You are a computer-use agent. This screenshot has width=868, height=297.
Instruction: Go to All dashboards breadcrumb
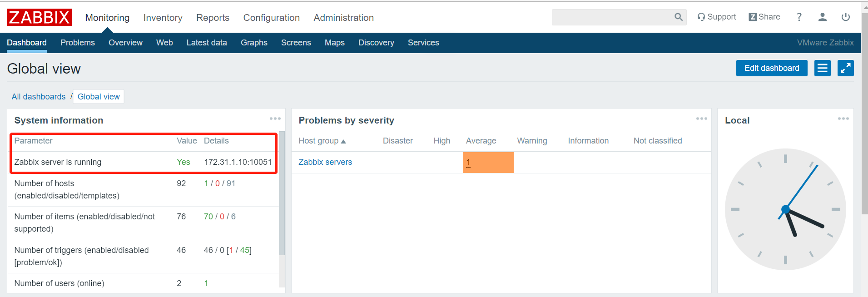[x=39, y=97]
